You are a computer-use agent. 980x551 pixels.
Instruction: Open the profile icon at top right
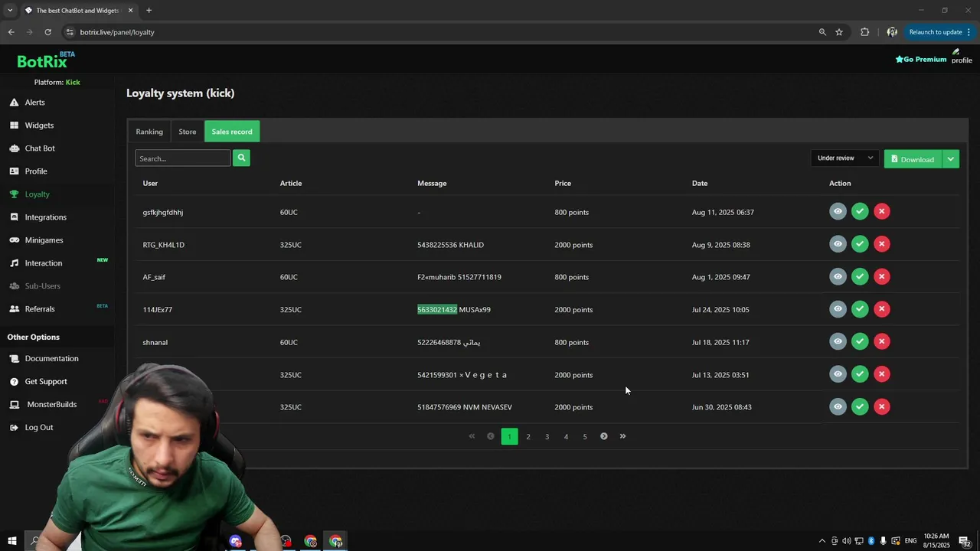pyautogui.click(x=962, y=56)
